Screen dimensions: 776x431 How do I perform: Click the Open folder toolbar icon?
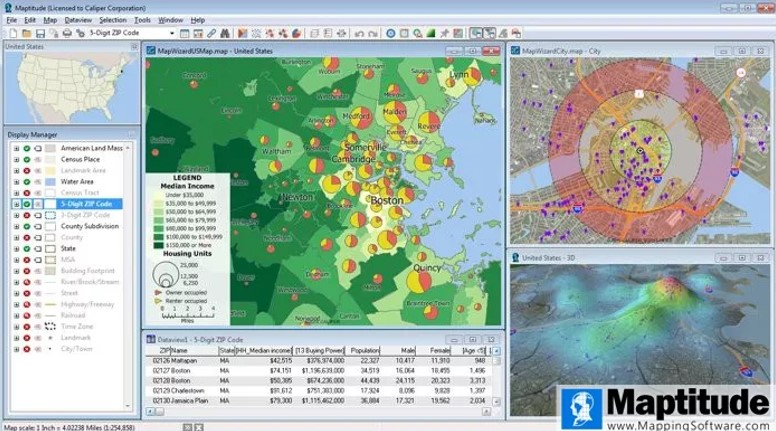coord(26,33)
